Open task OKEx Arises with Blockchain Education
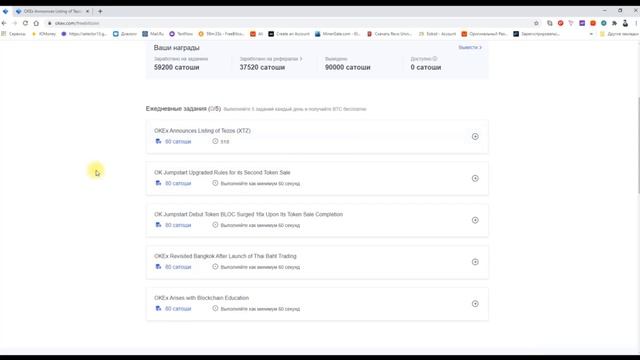 (202, 298)
